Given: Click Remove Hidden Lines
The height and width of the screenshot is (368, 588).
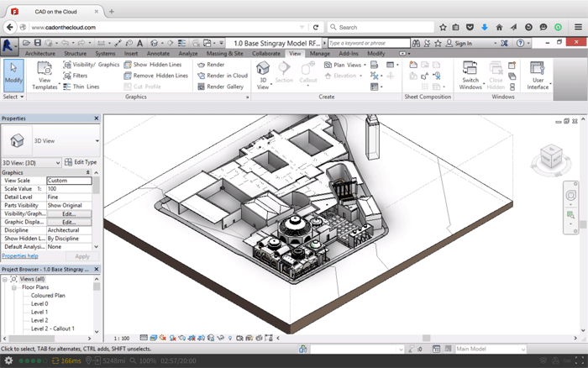Looking at the screenshot, I should [x=156, y=76].
